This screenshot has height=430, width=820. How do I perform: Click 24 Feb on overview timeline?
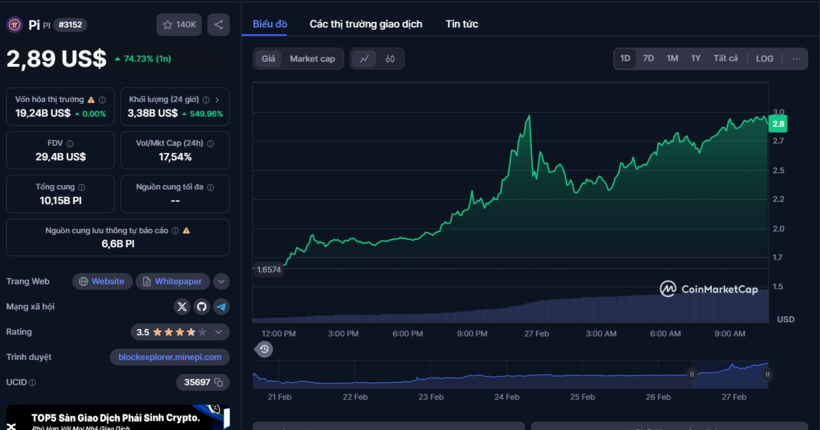pyautogui.click(x=507, y=397)
